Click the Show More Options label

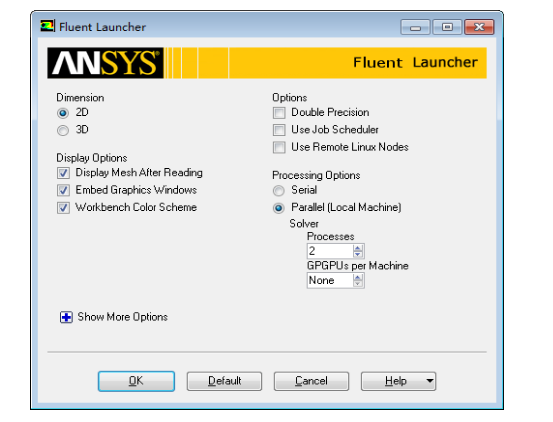[122, 317]
